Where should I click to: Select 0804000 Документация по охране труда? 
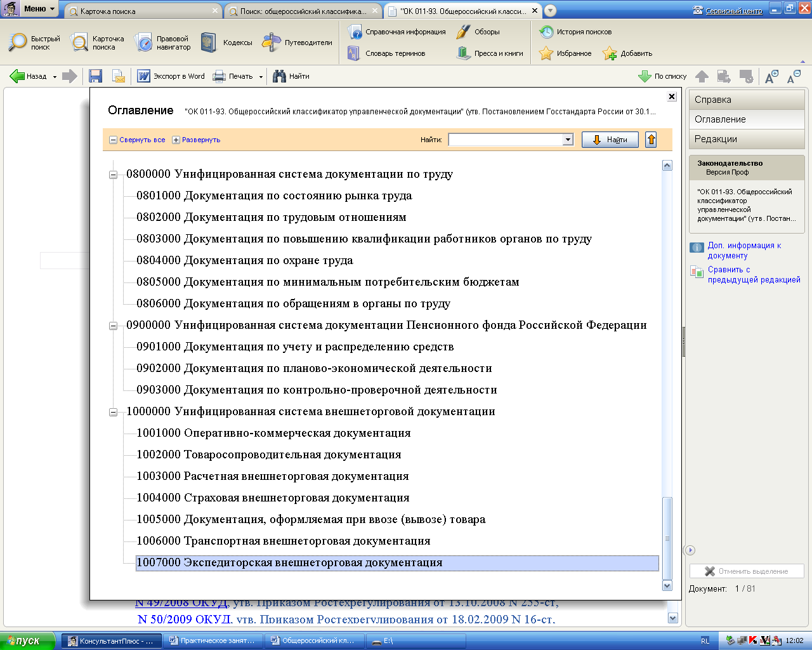click(245, 260)
